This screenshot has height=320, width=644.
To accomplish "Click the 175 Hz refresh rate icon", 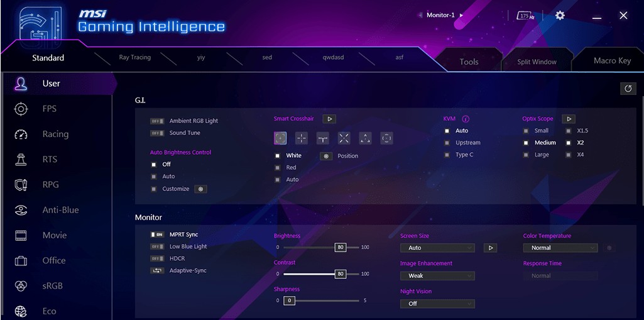I will pos(525,16).
